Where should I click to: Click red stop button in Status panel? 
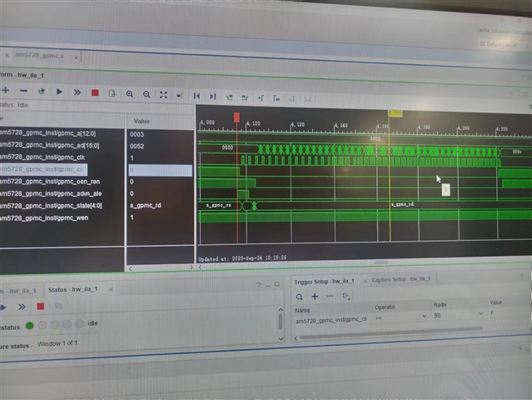click(x=40, y=307)
